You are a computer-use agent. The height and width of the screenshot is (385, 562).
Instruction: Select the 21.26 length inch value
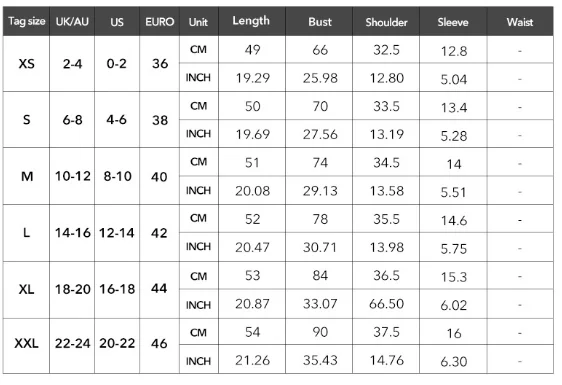[252, 360]
